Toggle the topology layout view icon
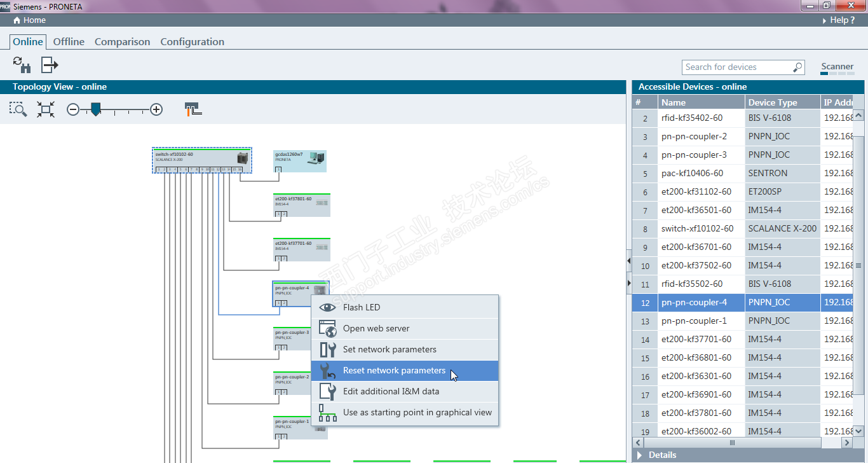Image resolution: width=868 pixels, height=463 pixels. pyautogui.click(x=193, y=109)
